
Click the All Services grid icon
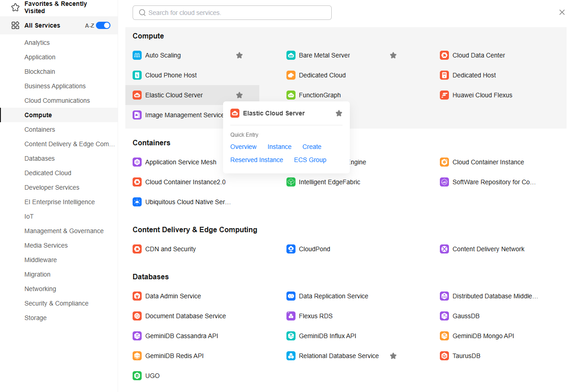click(x=15, y=25)
